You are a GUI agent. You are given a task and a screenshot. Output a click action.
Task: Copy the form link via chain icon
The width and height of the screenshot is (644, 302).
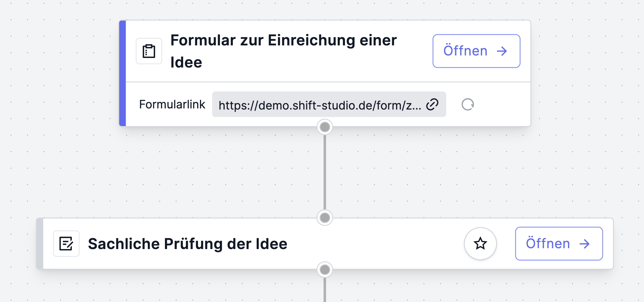432,104
